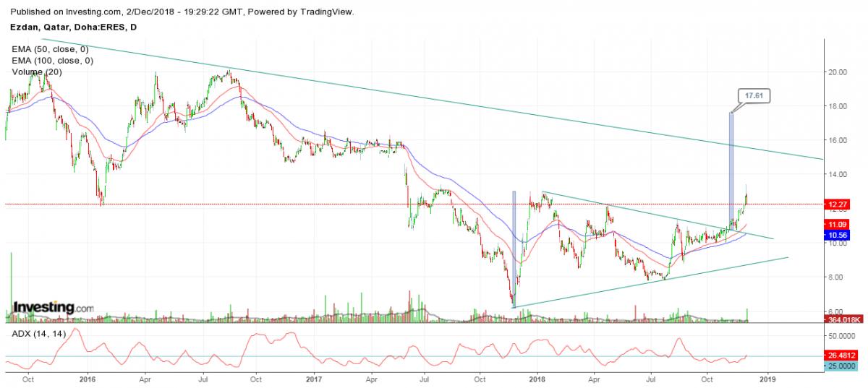
Task: Select the EMA (100, close, 0) indicator label
Action: (x=51, y=61)
